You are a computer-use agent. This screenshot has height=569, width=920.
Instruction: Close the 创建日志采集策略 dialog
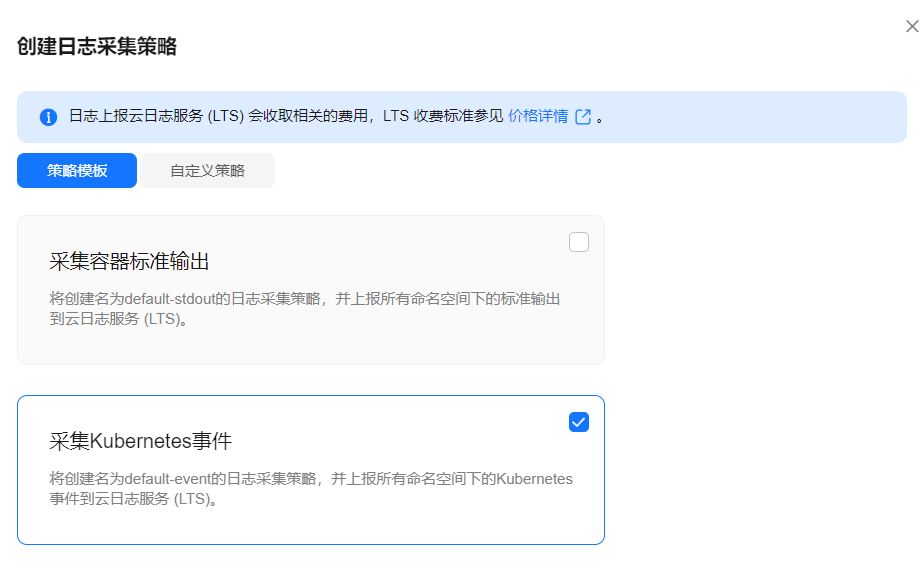(x=912, y=26)
